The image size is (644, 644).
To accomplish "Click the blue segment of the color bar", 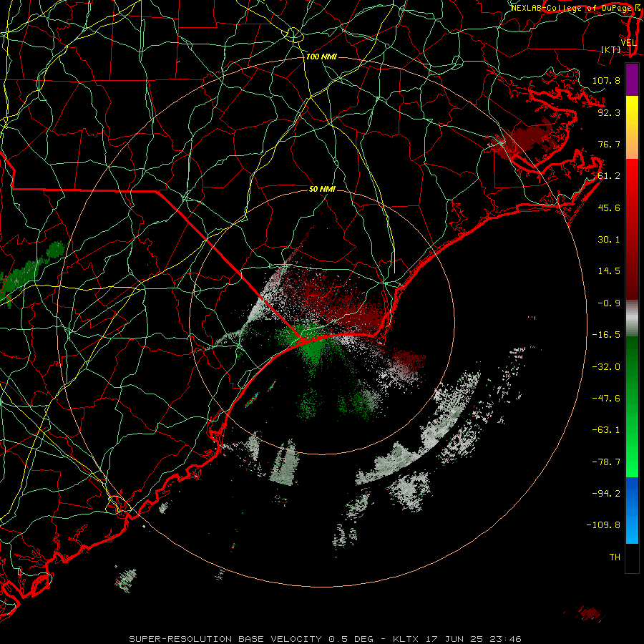I will tap(632, 510).
